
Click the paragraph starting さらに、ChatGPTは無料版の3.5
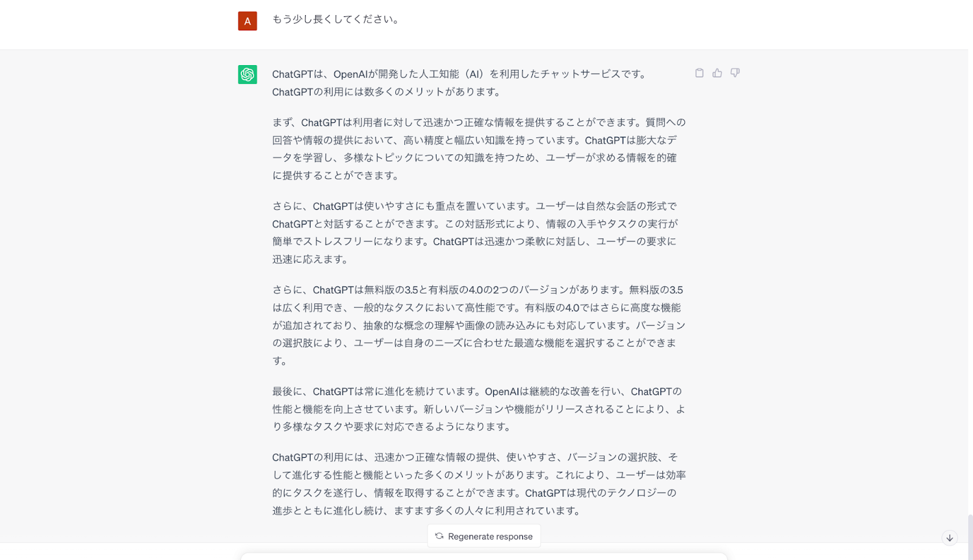(479, 325)
